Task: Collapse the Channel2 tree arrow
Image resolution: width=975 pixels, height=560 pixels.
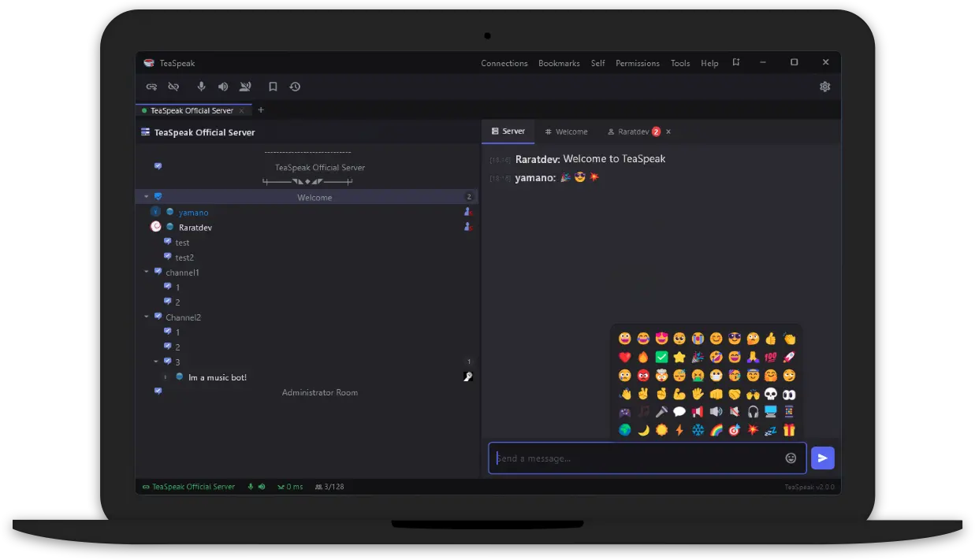Action: [146, 317]
